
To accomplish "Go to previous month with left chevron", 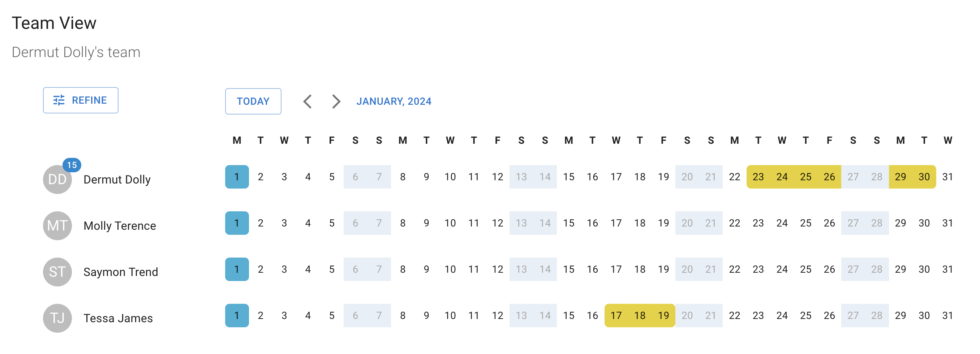I will click(308, 102).
